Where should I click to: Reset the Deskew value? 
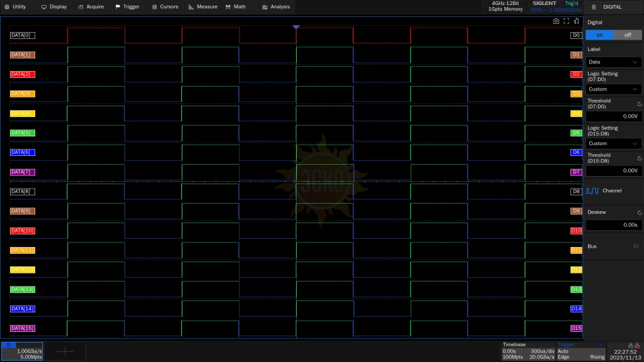[x=640, y=212]
